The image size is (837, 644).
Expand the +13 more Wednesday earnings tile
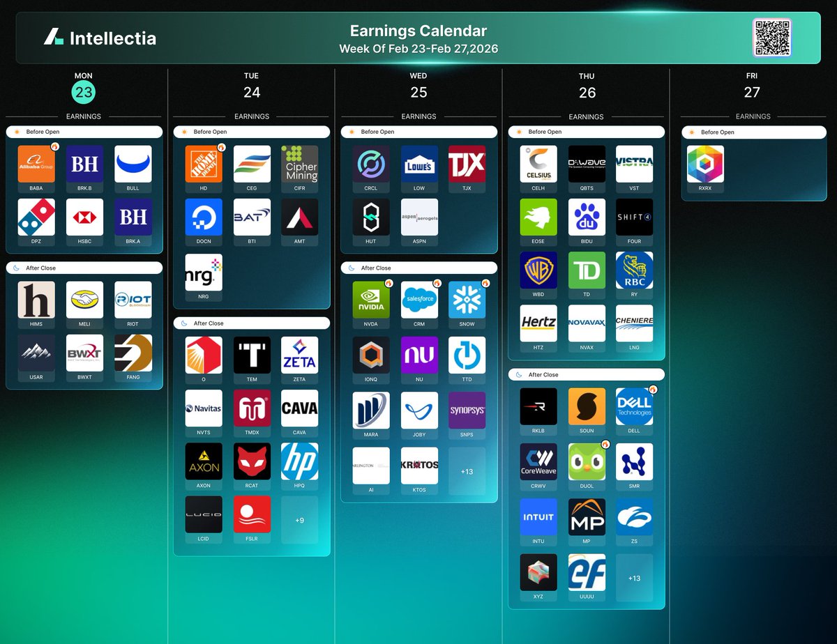[x=467, y=471]
